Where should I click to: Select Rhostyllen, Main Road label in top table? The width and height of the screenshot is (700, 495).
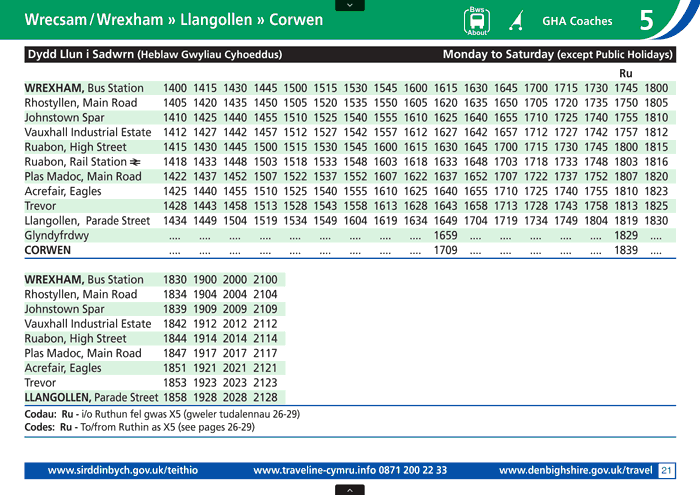[x=81, y=103]
